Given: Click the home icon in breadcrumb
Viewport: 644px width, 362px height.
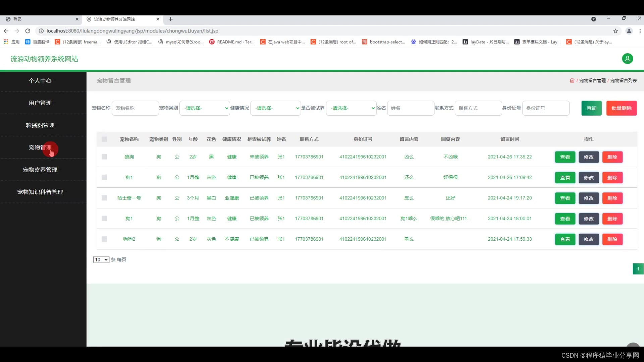Looking at the screenshot, I should [572, 80].
